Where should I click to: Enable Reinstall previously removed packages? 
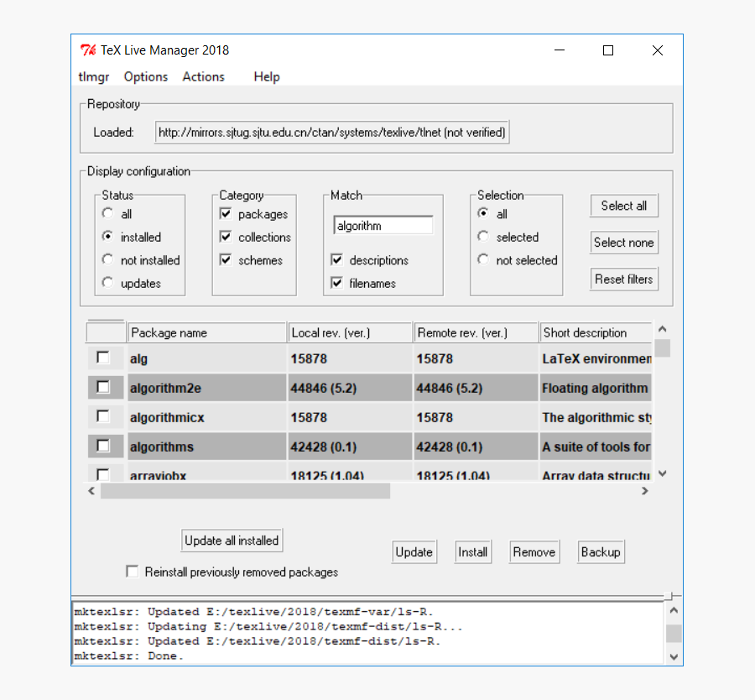tap(132, 572)
